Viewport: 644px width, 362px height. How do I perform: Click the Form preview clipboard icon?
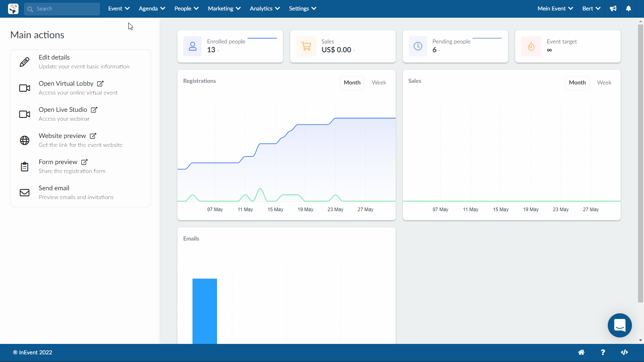tap(25, 167)
